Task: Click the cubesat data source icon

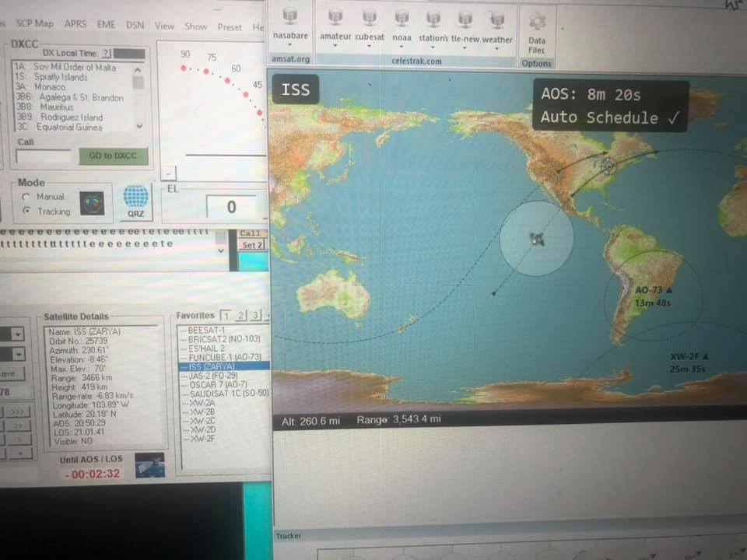Action: tap(370, 17)
